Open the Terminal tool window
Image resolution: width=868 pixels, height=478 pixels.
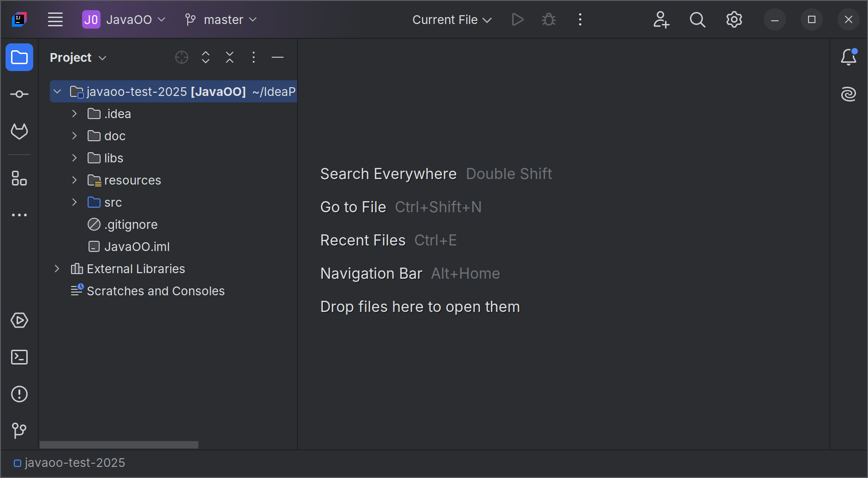[19, 357]
